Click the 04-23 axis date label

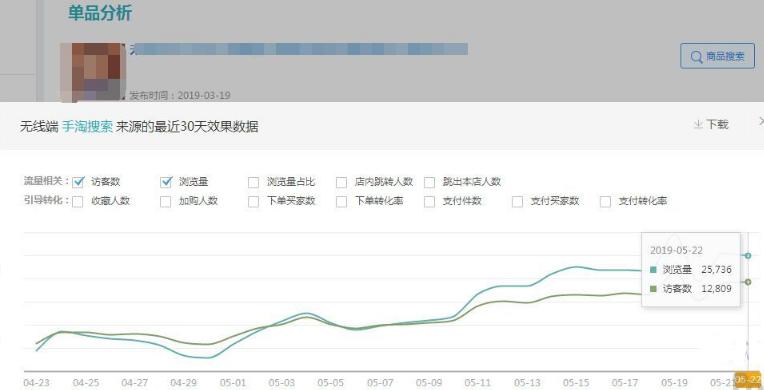pos(37,383)
